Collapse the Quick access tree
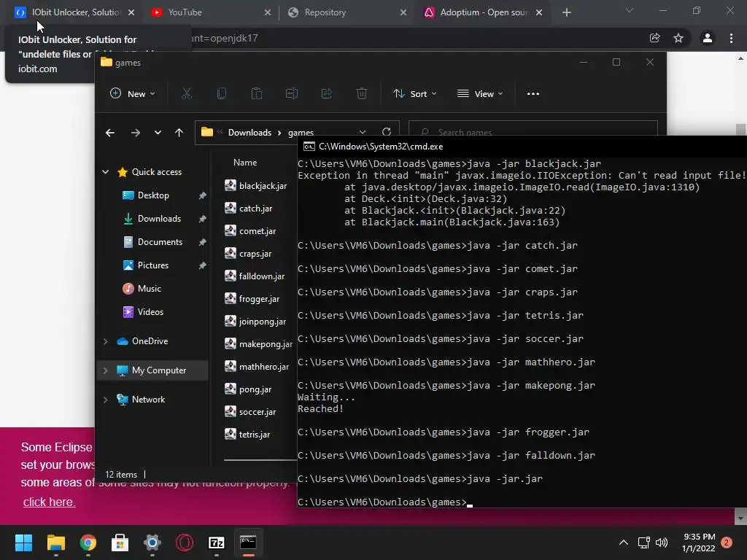The height and width of the screenshot is (560, 747). 105,172
